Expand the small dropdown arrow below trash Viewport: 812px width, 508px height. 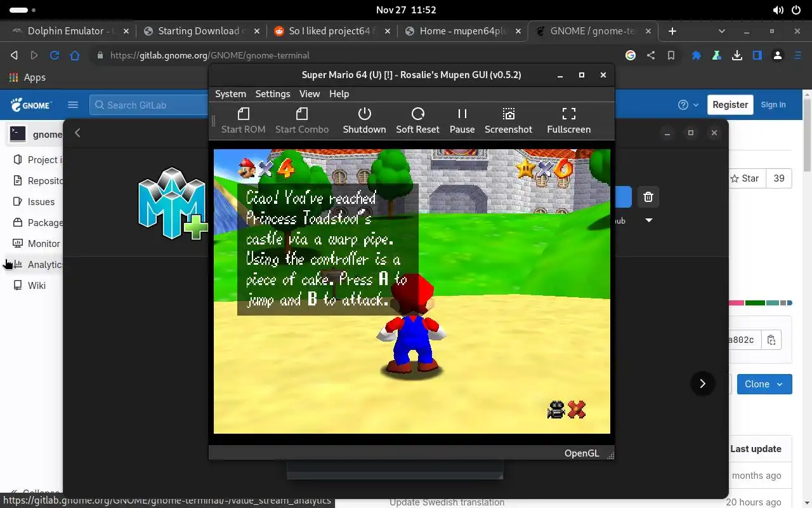pos(649,220)
